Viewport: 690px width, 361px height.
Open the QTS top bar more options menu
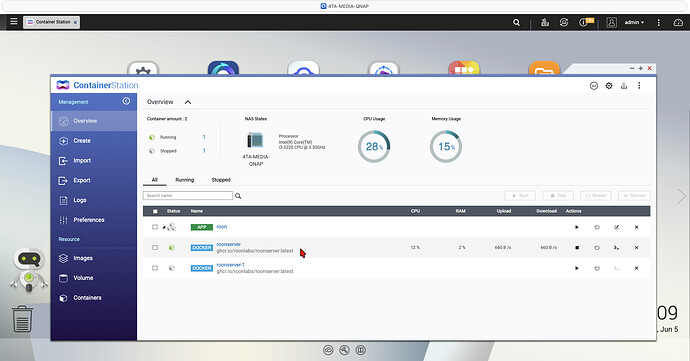(x=658, y=22)
